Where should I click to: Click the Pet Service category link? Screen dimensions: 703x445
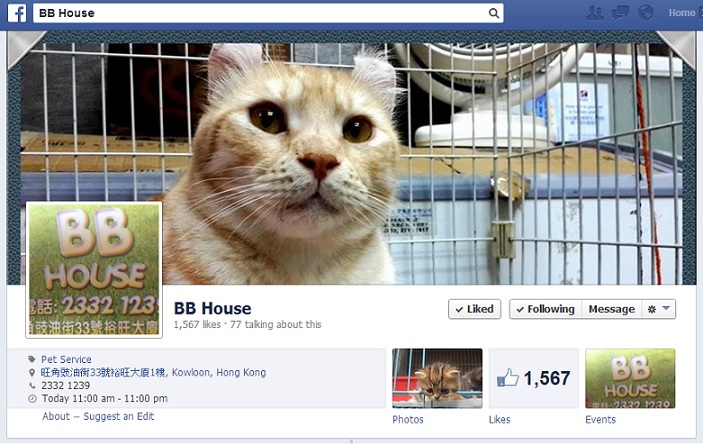click(x=66, y=359)
